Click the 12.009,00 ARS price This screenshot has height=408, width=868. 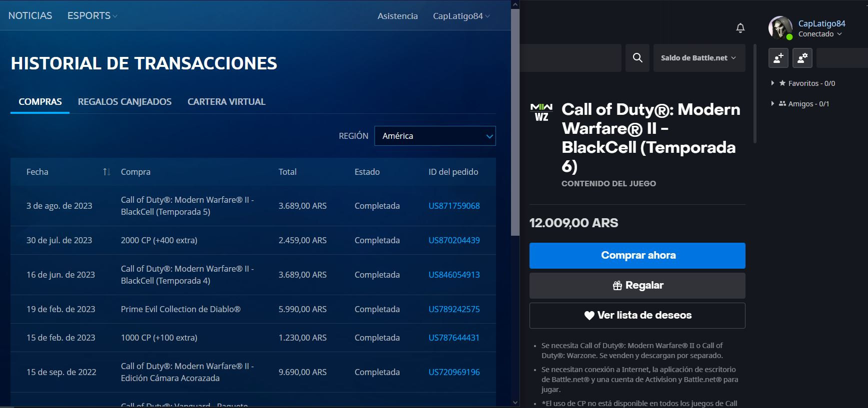click(573, 223)
